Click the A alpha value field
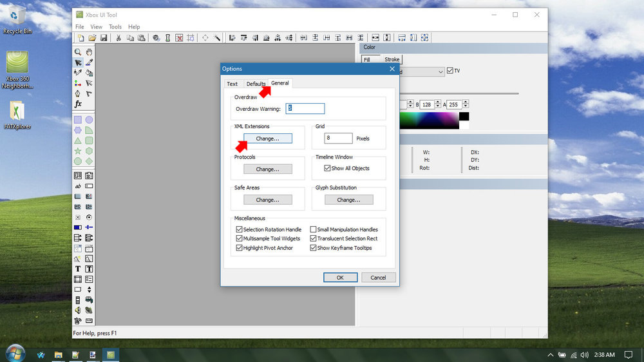This screenshot has width=644, height=362. 454,104
